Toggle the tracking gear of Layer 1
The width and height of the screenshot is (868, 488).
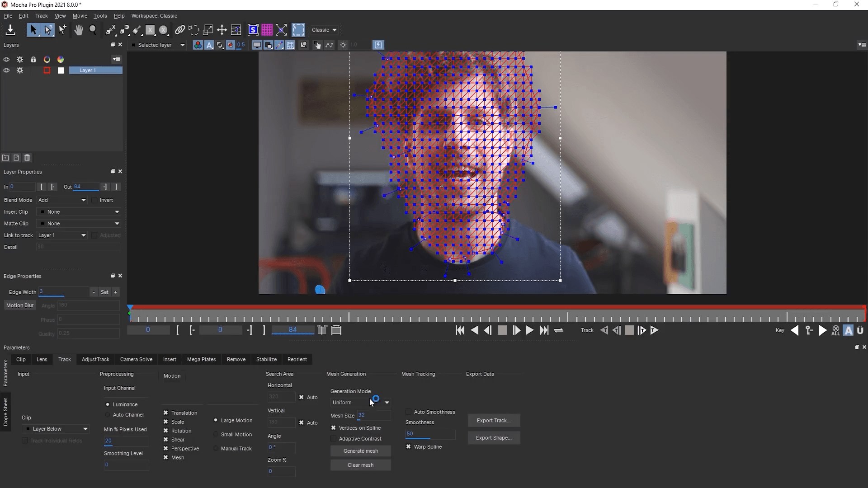[20, 70]
